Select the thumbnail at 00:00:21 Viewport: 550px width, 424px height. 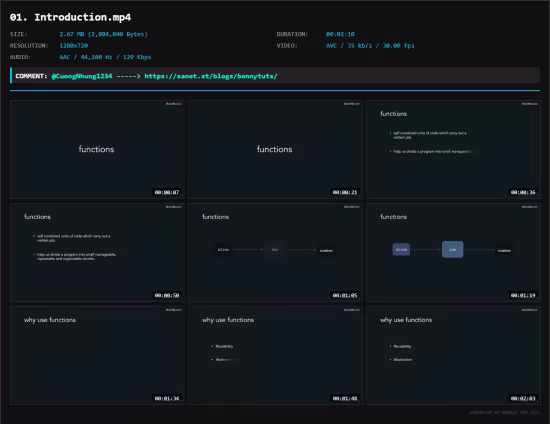[x=275, y=149]
